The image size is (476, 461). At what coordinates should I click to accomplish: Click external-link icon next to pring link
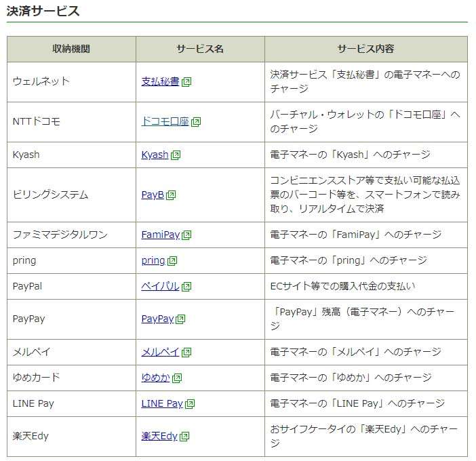[x=172, y=261]
